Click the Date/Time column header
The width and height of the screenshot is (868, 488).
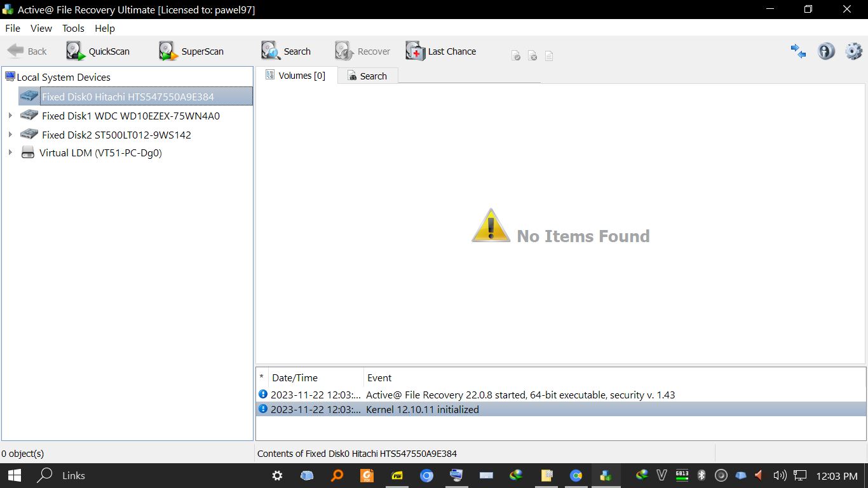(x=295, y=377)
